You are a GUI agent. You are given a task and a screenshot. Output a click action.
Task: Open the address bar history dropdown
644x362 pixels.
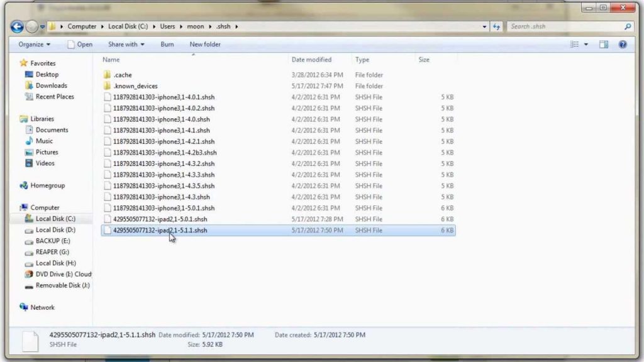484,27
